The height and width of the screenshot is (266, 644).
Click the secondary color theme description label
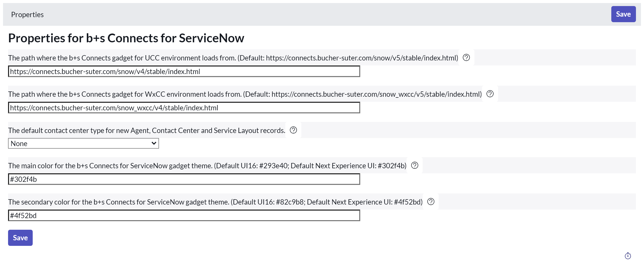click(x=215, y=202)
